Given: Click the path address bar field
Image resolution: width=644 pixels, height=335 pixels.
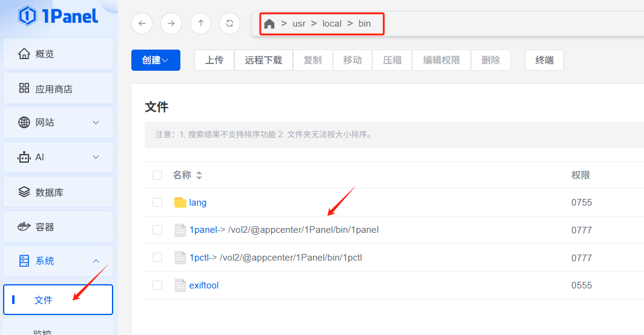Looking at the screenshot, I should pyautogui.click(x=448, y=24).
